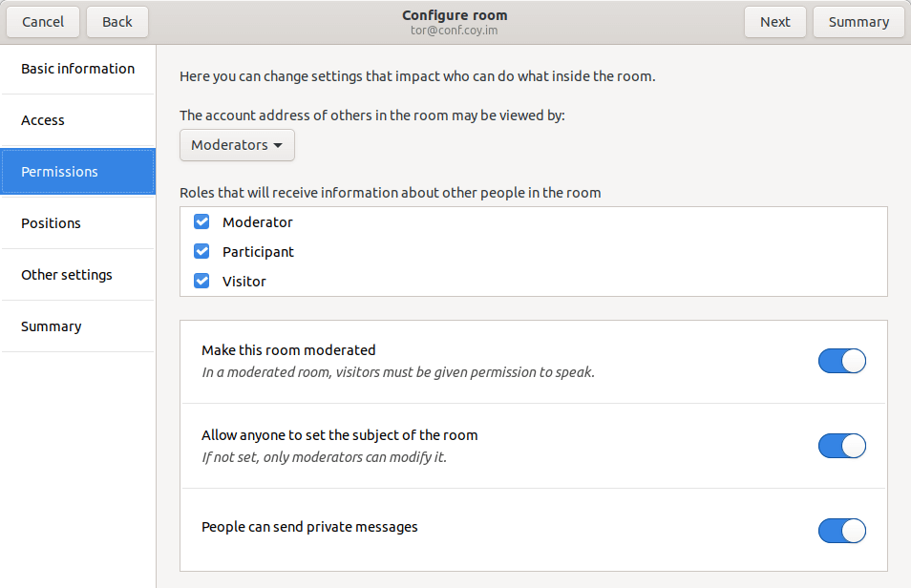911x588 pixels.
Task: Open the Basic information section
Action: [78, 69]
